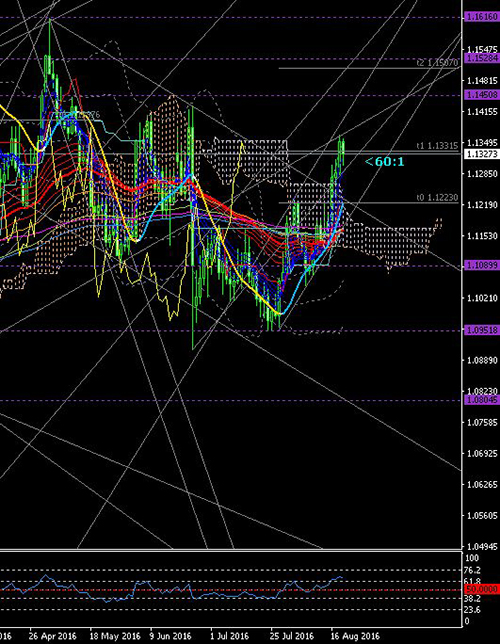Click the 25 Jul 2016 date label
The height and width of the screenshot is (644, 500).
pyautogui.click(x=292, y=636)
